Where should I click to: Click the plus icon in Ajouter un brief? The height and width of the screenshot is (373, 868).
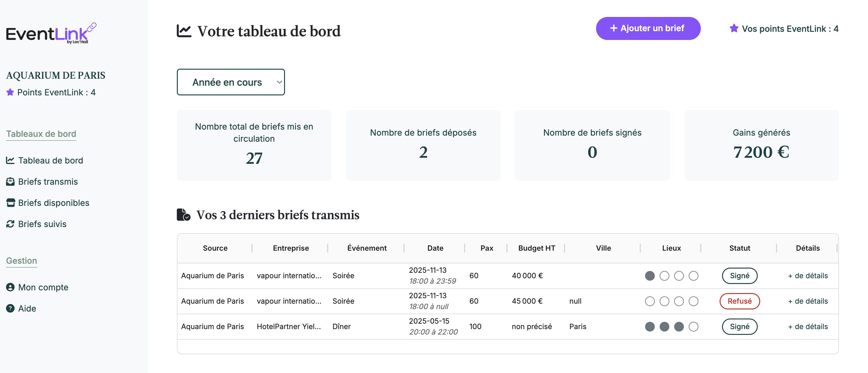point(614,28)
